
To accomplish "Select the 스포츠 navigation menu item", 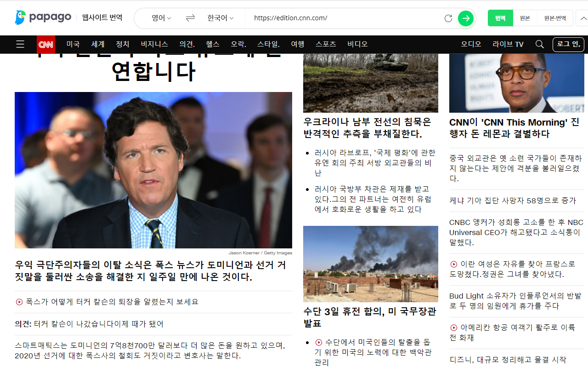I will coord(326,44).
